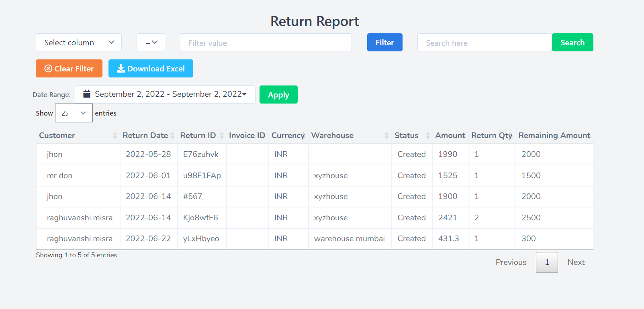Click remaining amount 2500
The width and height of the screenshot is (644, 309).
pyautogui.click(x=531, y=218)
